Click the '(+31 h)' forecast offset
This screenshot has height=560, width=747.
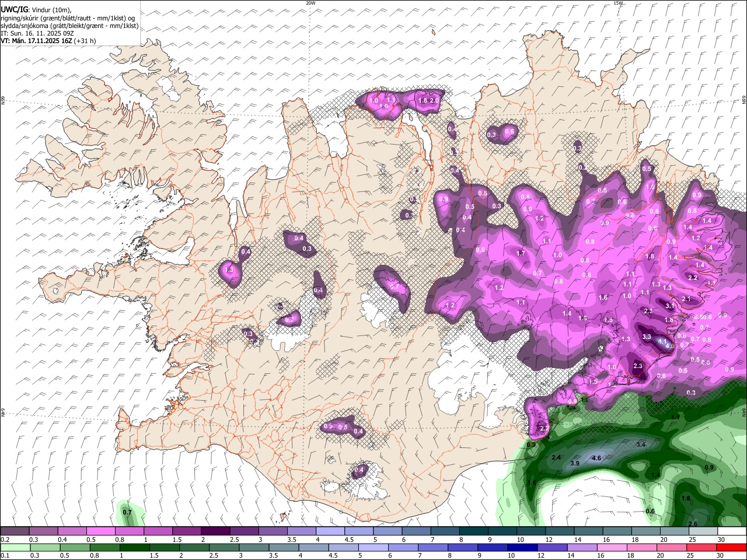pos(85,41)
